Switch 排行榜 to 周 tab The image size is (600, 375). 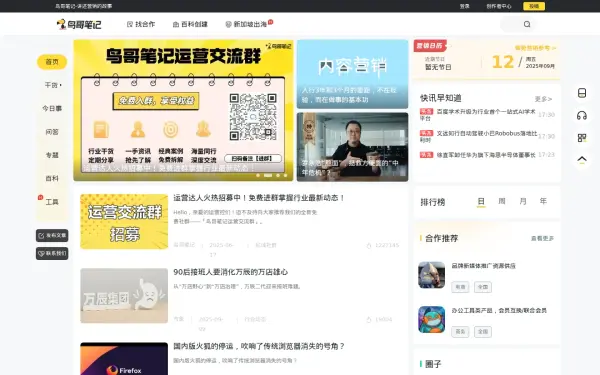pos(502,201)
